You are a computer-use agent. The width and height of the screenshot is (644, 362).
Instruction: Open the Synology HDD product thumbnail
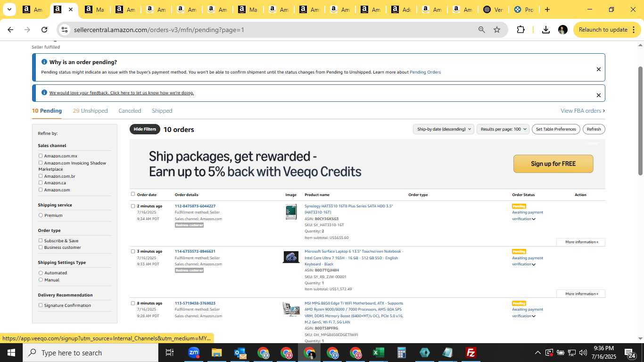(x=291, y=212)
